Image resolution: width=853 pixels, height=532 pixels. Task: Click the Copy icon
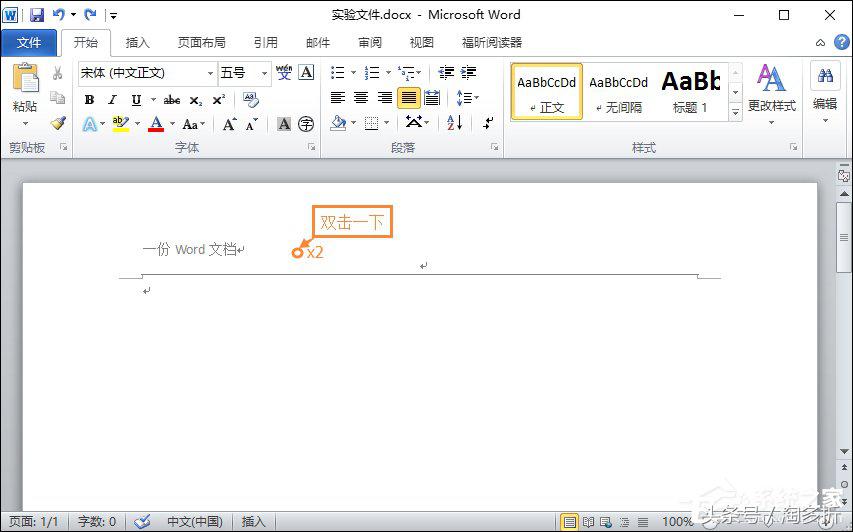click(x=58, y=98)
